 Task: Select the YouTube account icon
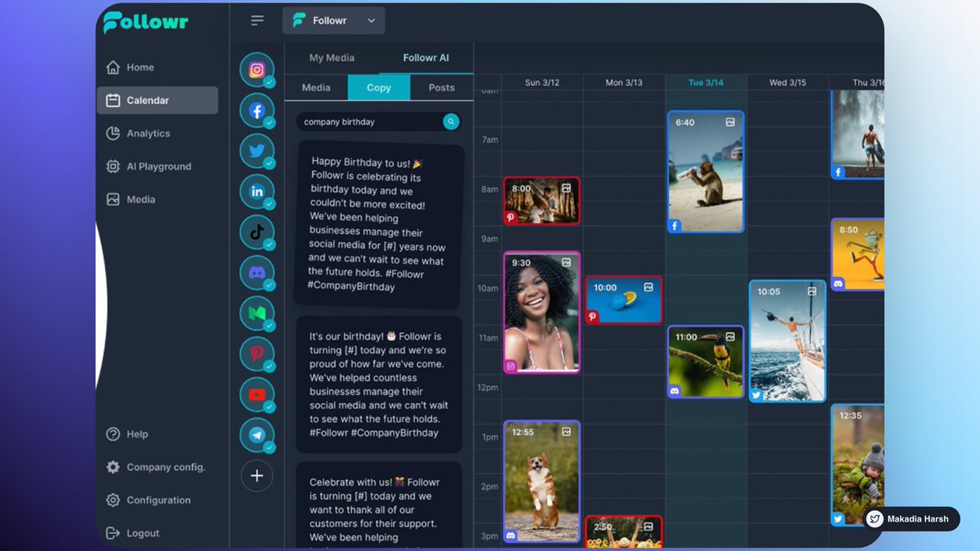tap(256, 394)
